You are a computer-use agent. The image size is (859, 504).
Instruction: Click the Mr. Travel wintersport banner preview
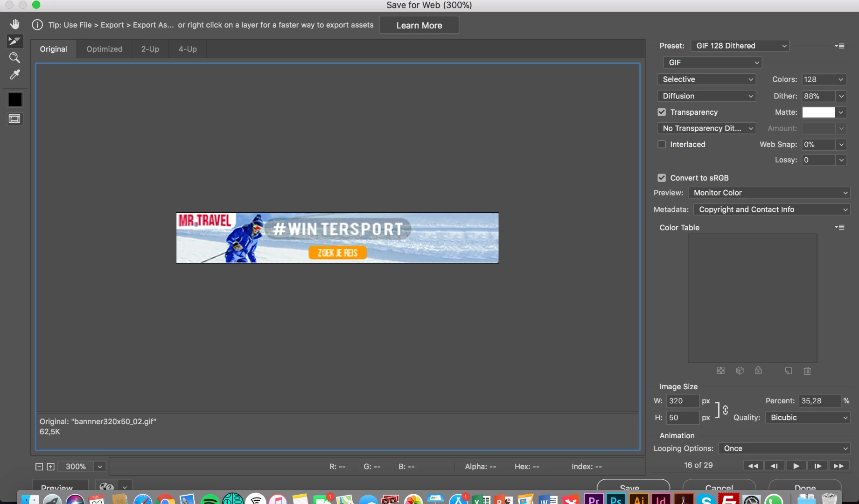337,238
